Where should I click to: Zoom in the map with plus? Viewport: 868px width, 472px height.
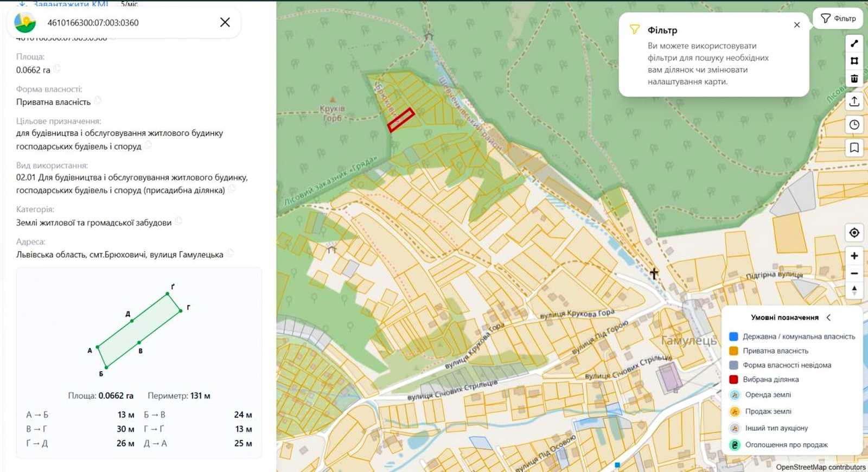pos(854,256)
